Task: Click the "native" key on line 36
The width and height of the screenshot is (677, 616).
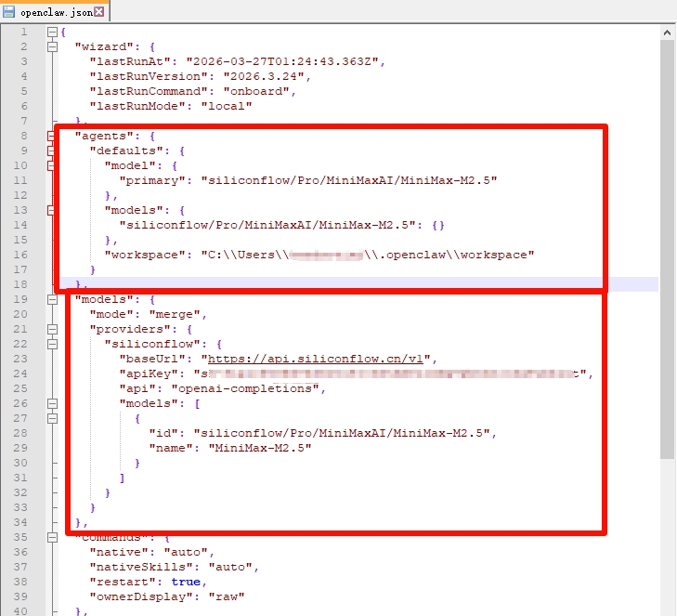Action: point(118,552)
